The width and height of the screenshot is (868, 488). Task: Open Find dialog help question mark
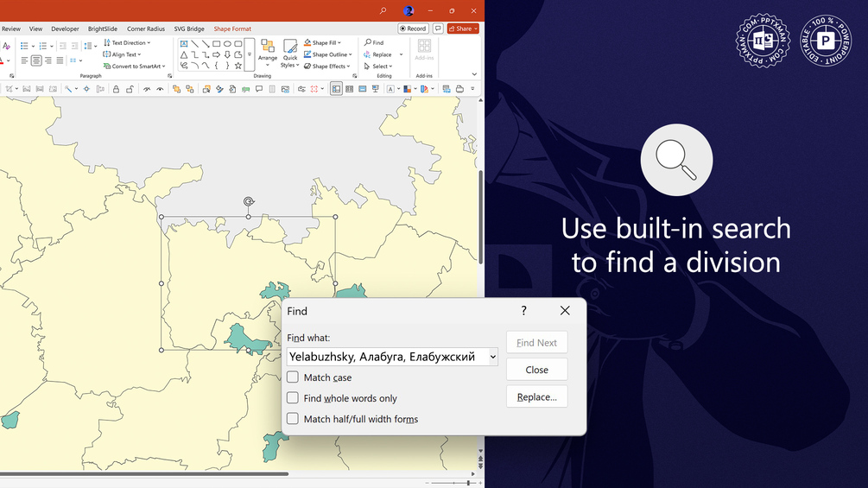[523, 310]
